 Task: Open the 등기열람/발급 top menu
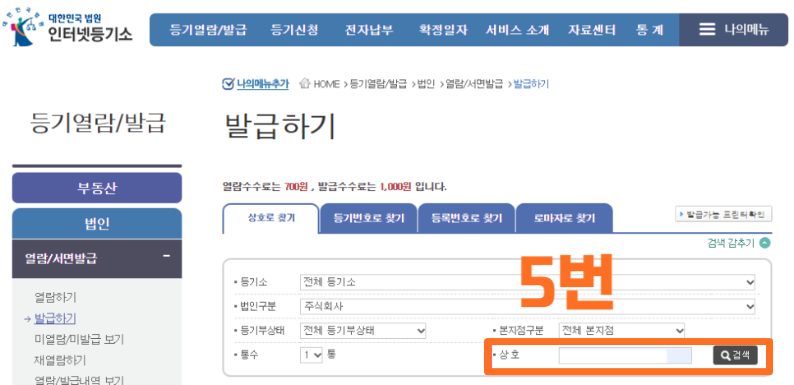208,30
